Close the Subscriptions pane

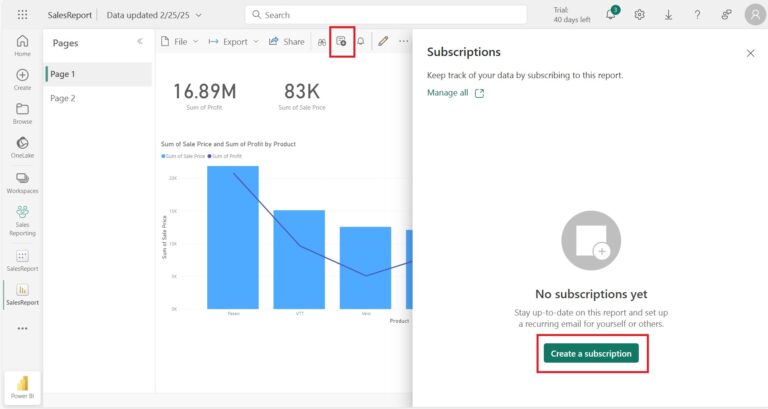pyautogui.click(x=750, y=53)
